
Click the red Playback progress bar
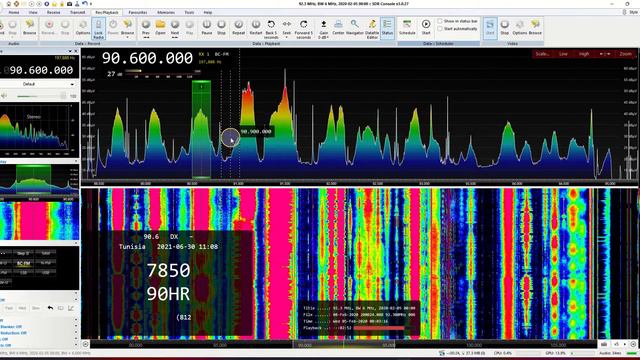point(379,328)
